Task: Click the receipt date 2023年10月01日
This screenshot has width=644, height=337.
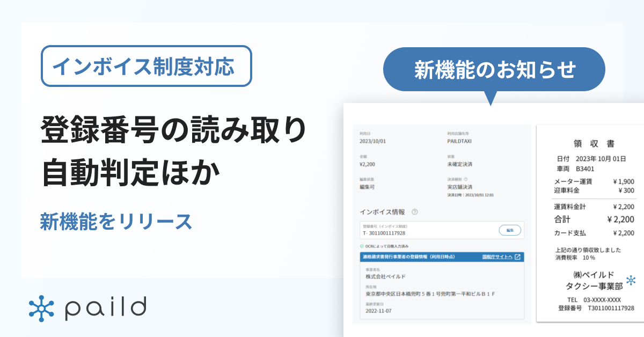Action: coord(601,159)
